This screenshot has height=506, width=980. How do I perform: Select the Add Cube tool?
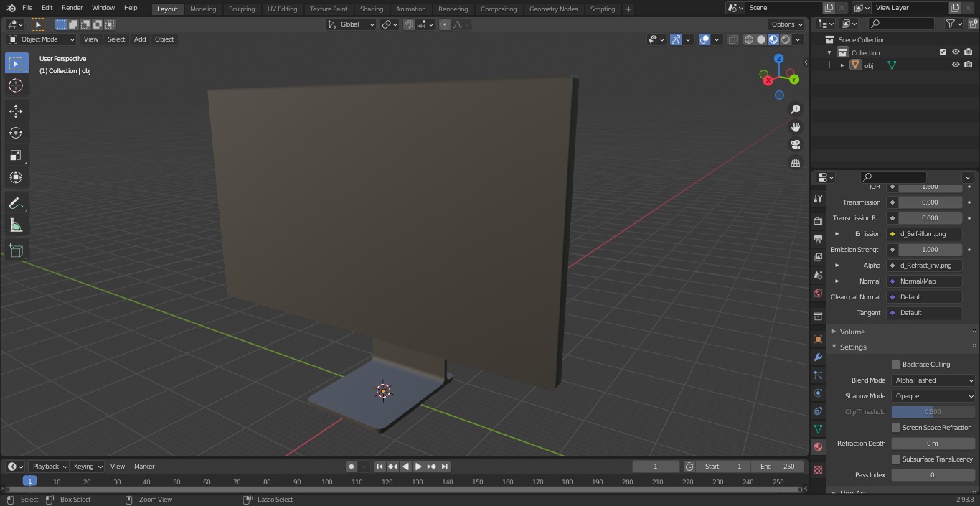(16, 251)
